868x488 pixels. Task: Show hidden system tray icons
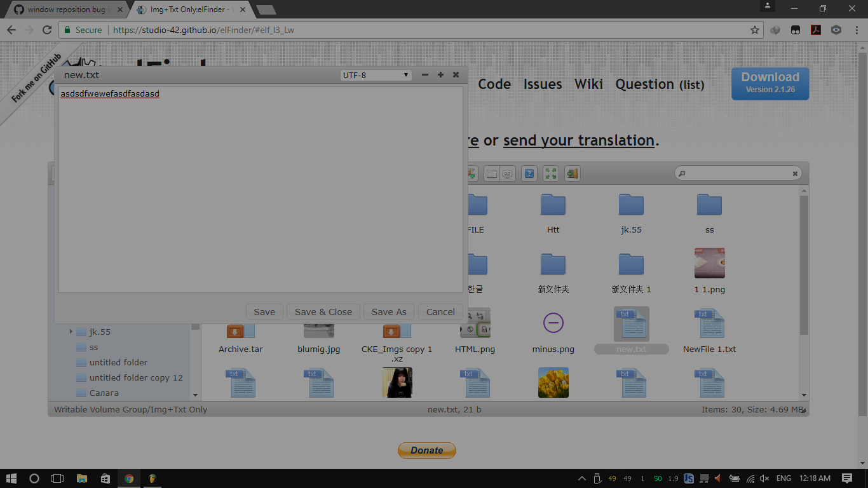pyautogui.click(x=581, y=478)
